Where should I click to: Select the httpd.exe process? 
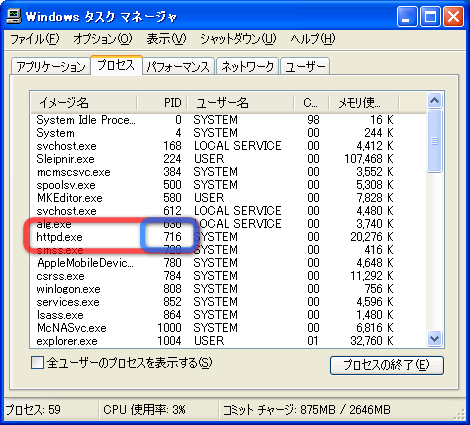tap(228, 237)
